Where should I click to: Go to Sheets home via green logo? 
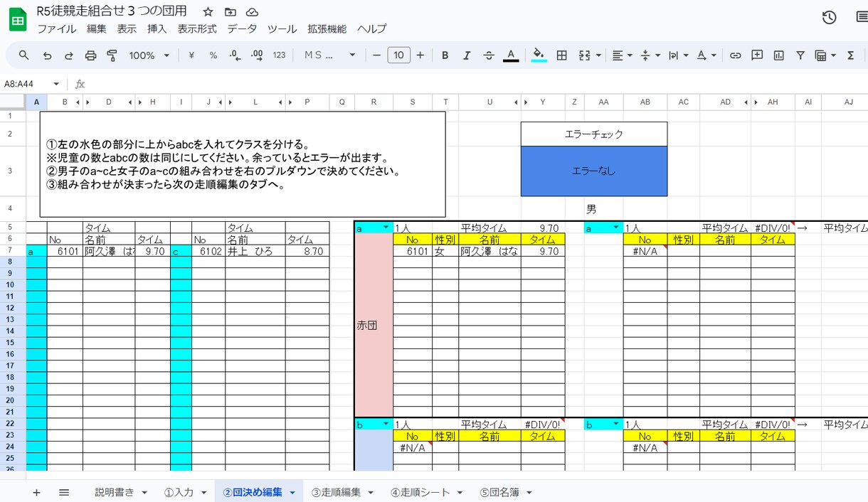coord(17,19)
